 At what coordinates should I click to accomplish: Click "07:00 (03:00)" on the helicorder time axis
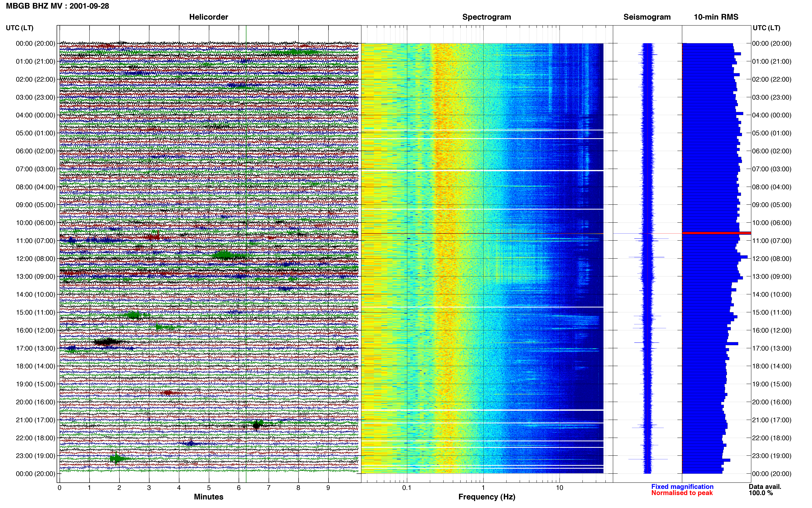36,169
